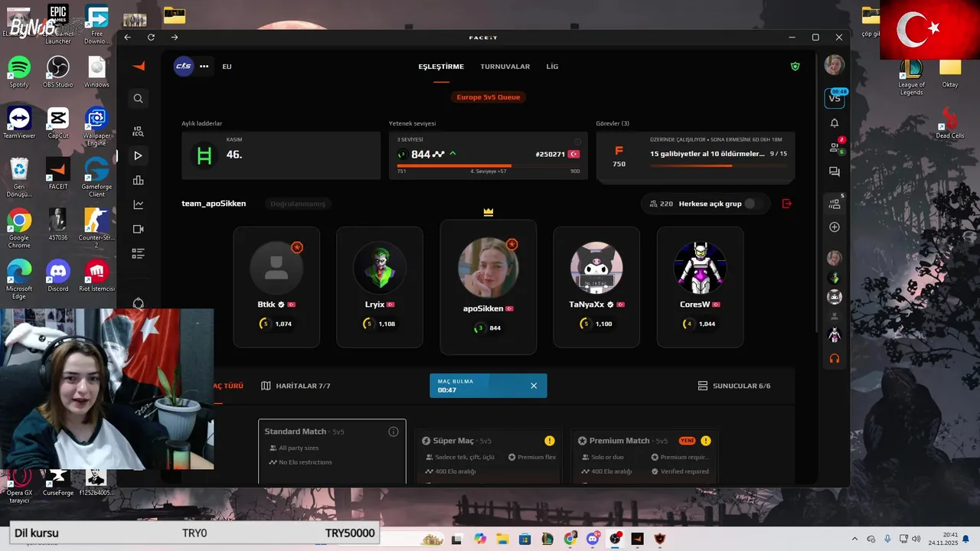This screenshot has height=551, width=980.
Task: Click the FACEIT window back arrow
Action: [x=128, y=37]
